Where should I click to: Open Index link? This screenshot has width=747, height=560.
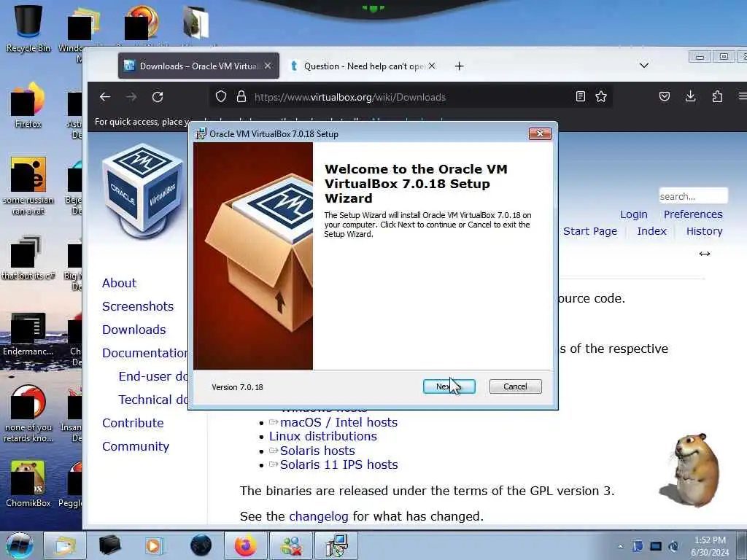[651, 231]
